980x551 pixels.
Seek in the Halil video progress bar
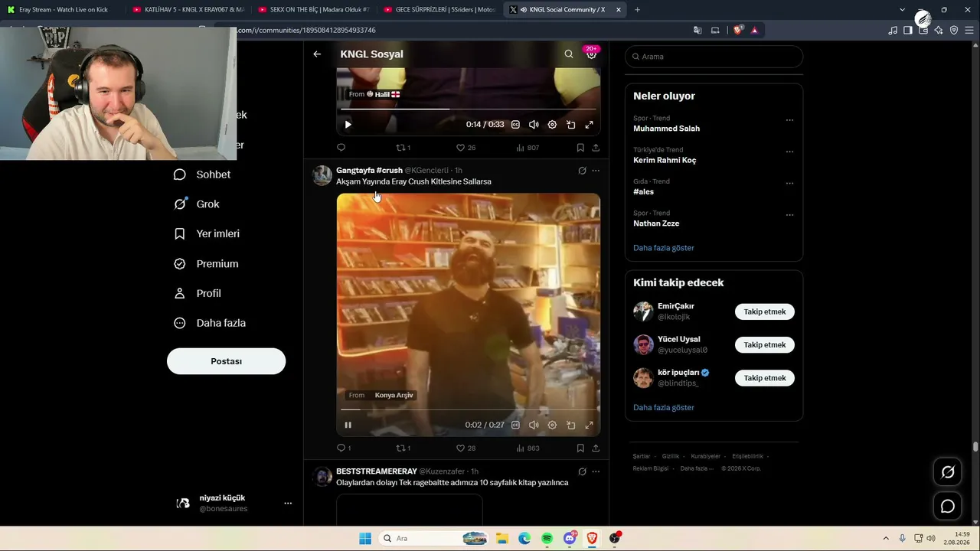click(469, 109)
